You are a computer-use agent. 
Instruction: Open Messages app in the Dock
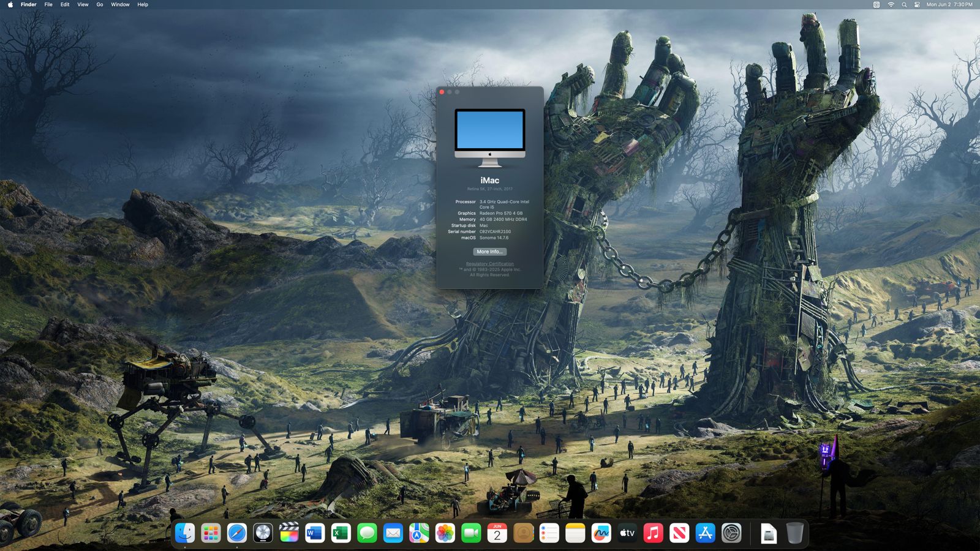tap(367, 533)
